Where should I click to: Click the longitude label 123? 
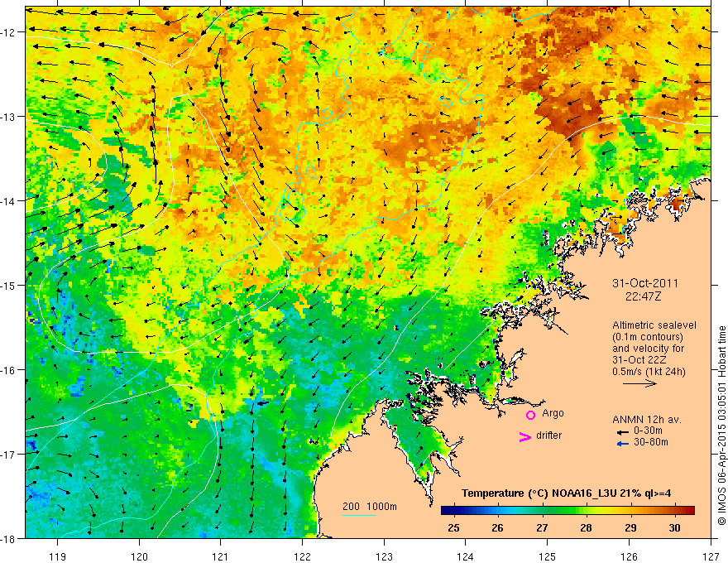(x=384, y=556)
